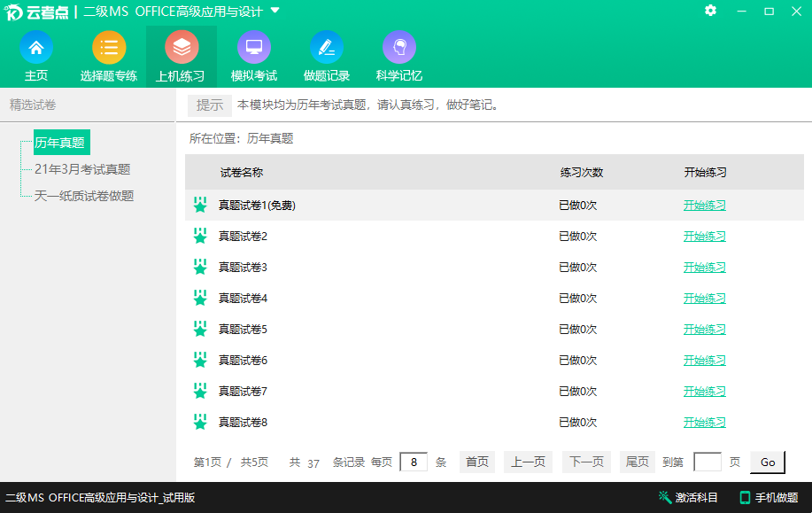
Task: Go to next page with 下一页
Action: click(585, 462)
